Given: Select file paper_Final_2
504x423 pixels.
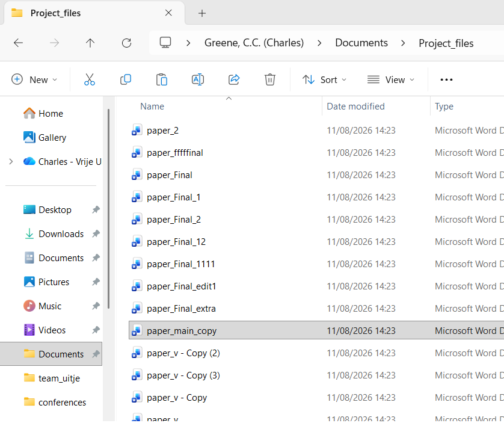Looking at the screenshot, I should (x=174, y=220).
